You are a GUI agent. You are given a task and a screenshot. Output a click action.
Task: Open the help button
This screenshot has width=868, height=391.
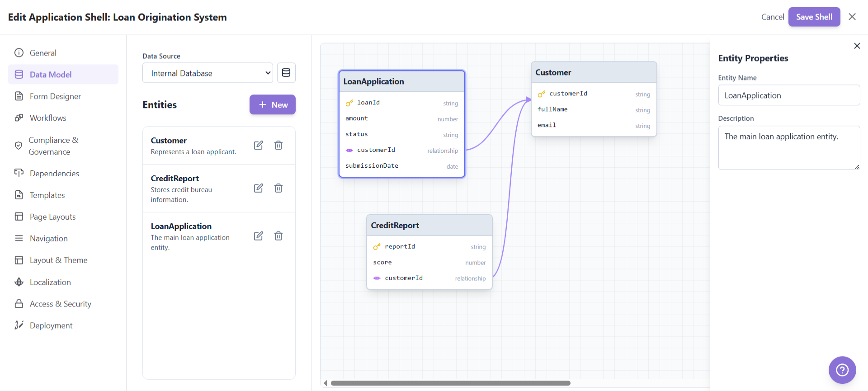coord(842,370)
